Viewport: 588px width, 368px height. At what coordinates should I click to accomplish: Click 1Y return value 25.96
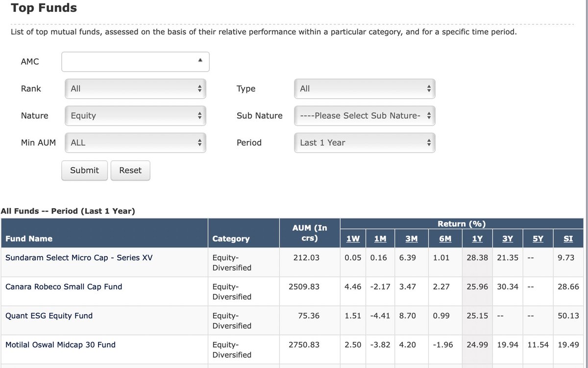click(477, 287)
